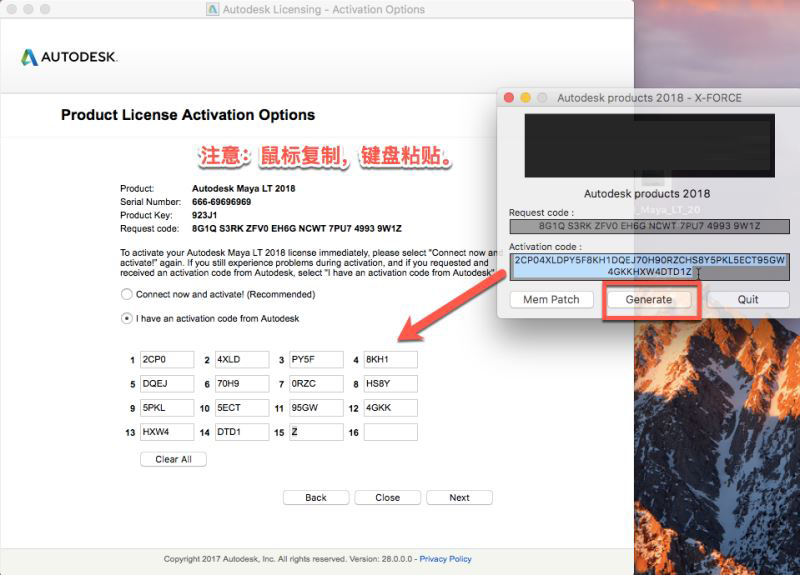Click the product key 923J1 text

[205, 215]
